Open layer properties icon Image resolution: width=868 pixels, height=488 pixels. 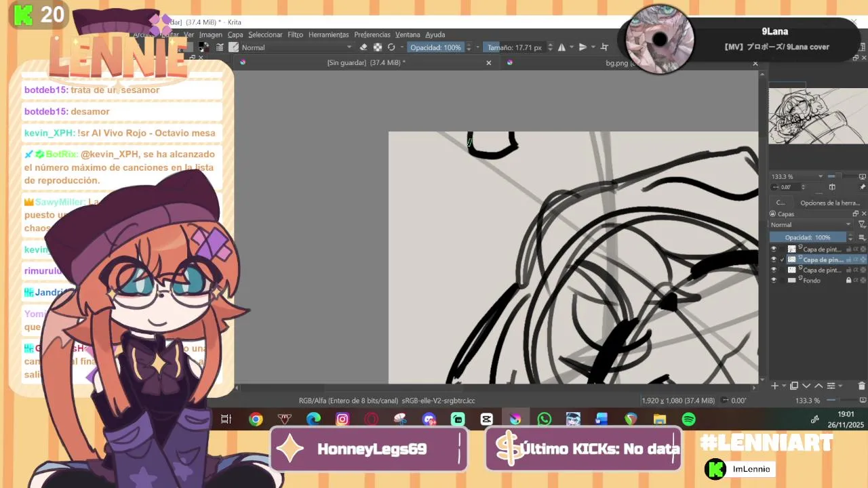(831, 386)
